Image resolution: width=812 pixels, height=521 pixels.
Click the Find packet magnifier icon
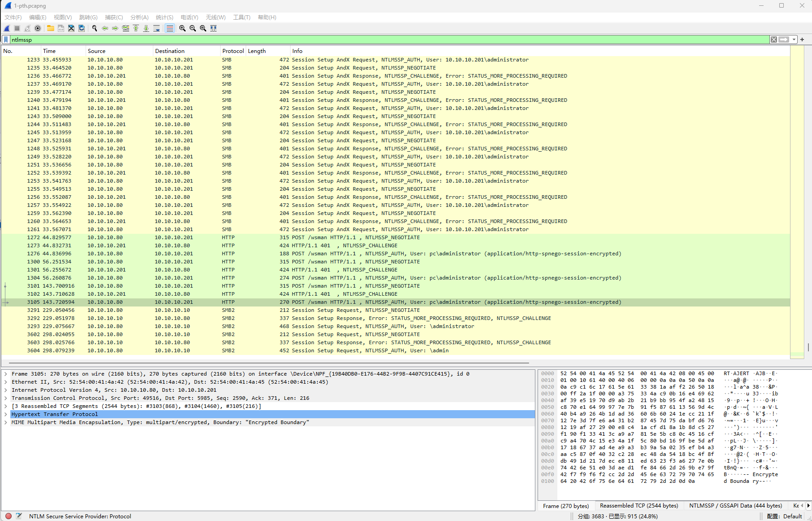95,28
